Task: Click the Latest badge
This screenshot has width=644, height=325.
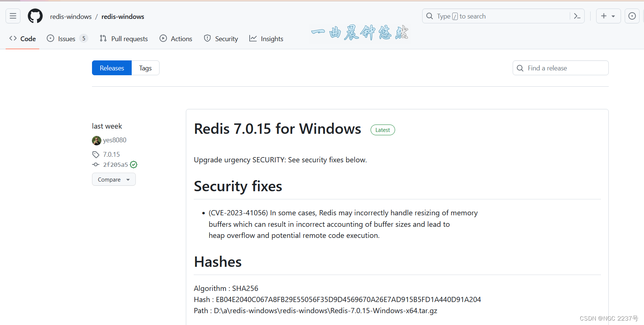Action: tap(382, 130)
